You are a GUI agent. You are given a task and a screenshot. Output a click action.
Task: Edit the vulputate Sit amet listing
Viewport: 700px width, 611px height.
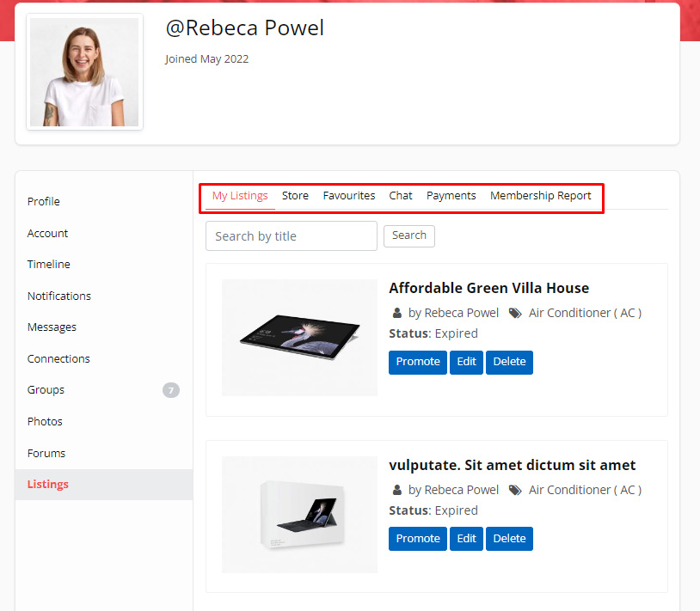pos(466,539)
